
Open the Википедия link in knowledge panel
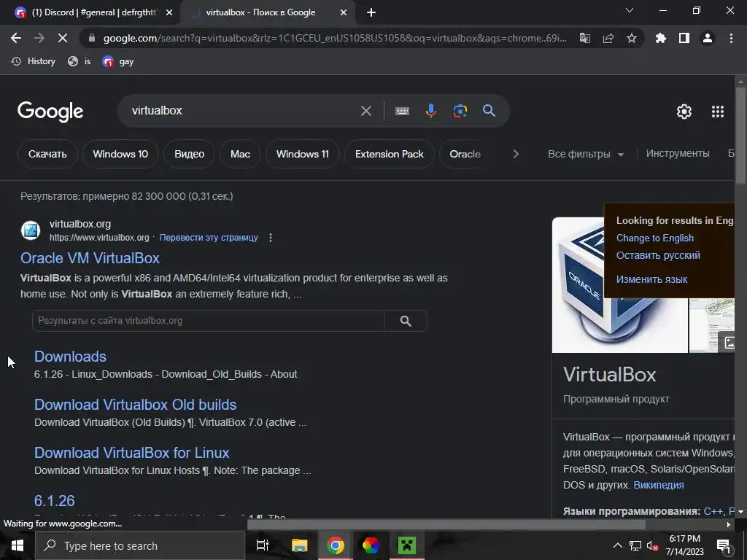pyautogui.click(x=659, y=485)
